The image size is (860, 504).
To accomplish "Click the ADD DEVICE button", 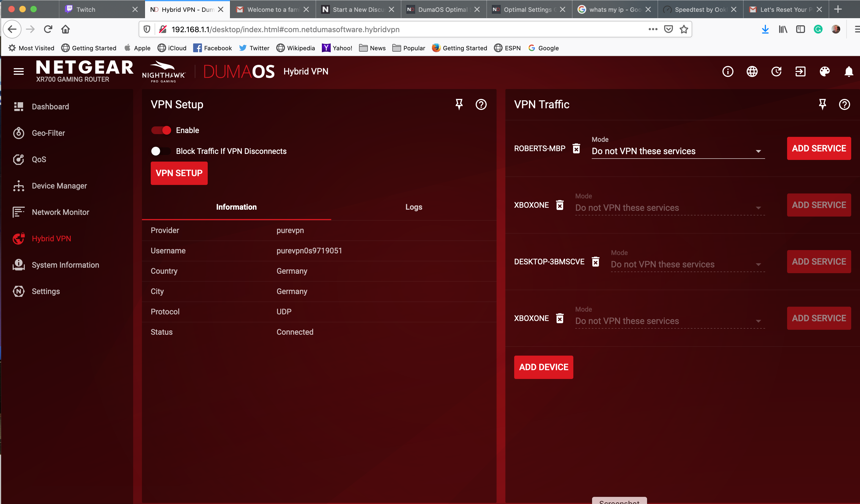I will pos(543,367).
